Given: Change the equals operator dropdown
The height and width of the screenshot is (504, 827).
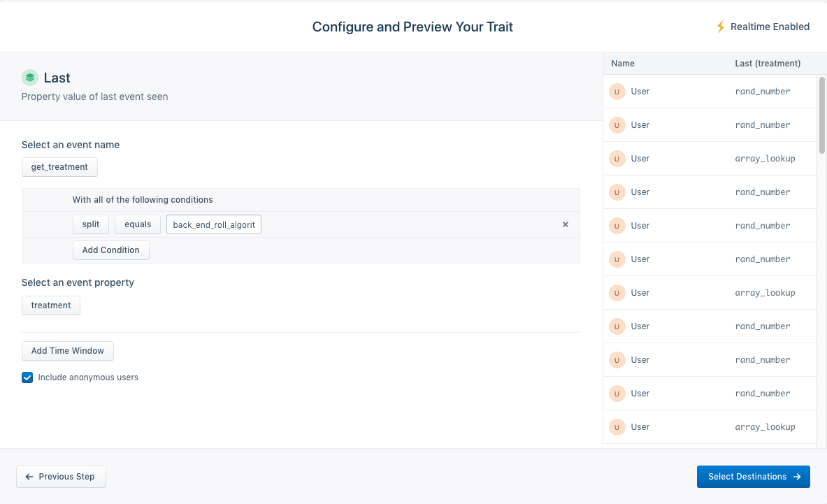Looking at the screenshot, I should (138, 224).
